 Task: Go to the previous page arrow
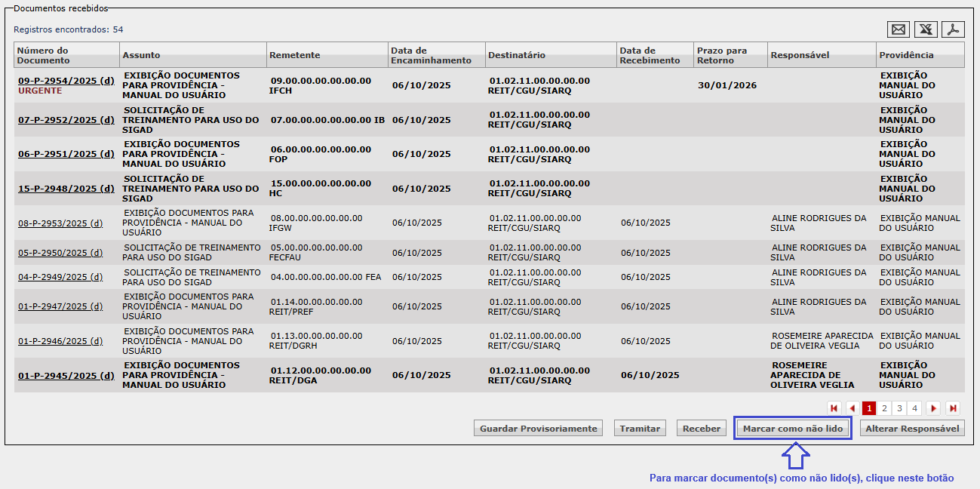[853, 408]
